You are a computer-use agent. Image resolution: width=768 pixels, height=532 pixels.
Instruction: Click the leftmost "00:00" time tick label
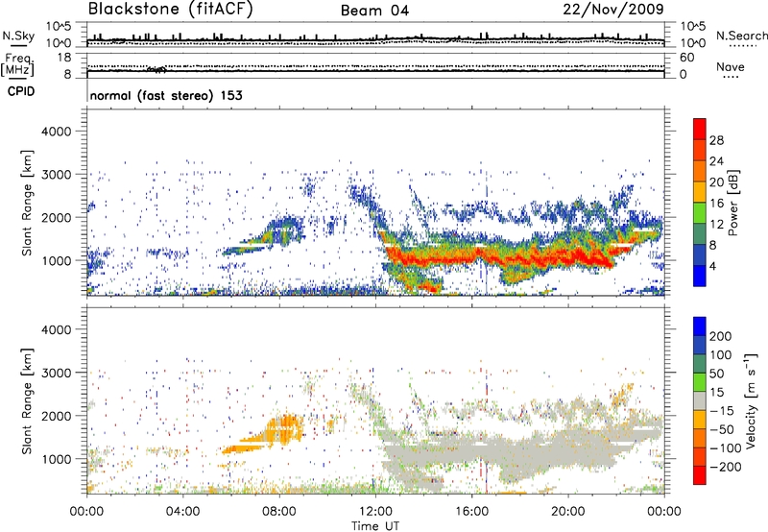point(86,512)
